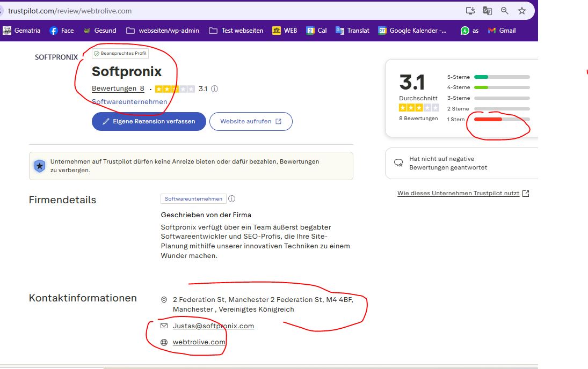Filter reviews by the 2 Sterne bar
Screen dimensions: 588x369
coord(488,109)
